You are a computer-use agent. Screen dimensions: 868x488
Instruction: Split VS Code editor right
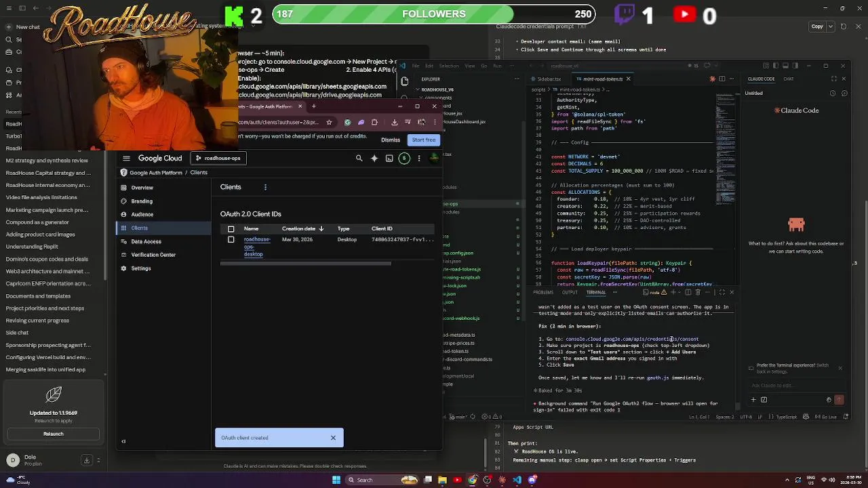coord(722,79)
